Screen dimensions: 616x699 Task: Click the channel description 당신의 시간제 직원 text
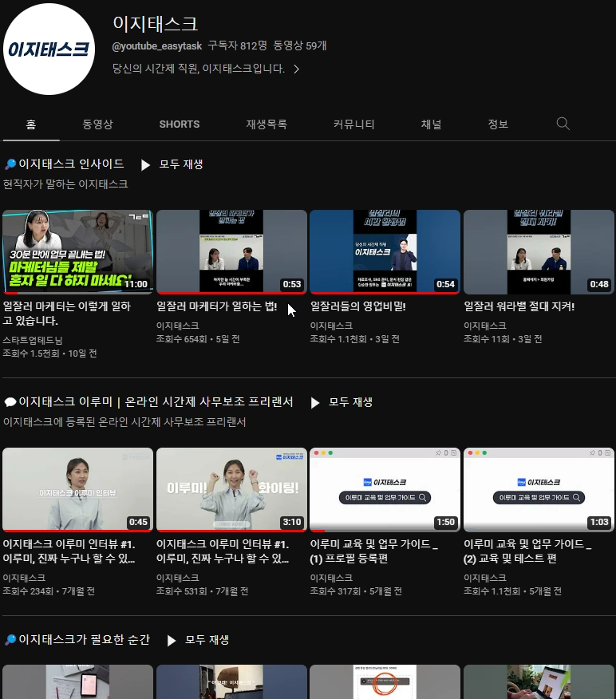click(199, 69)
